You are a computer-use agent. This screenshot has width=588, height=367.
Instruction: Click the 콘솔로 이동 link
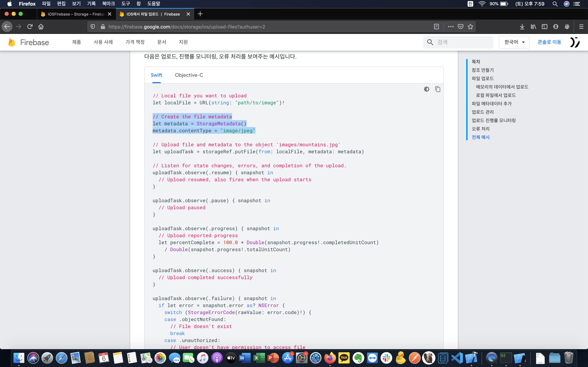click(549, 42)
